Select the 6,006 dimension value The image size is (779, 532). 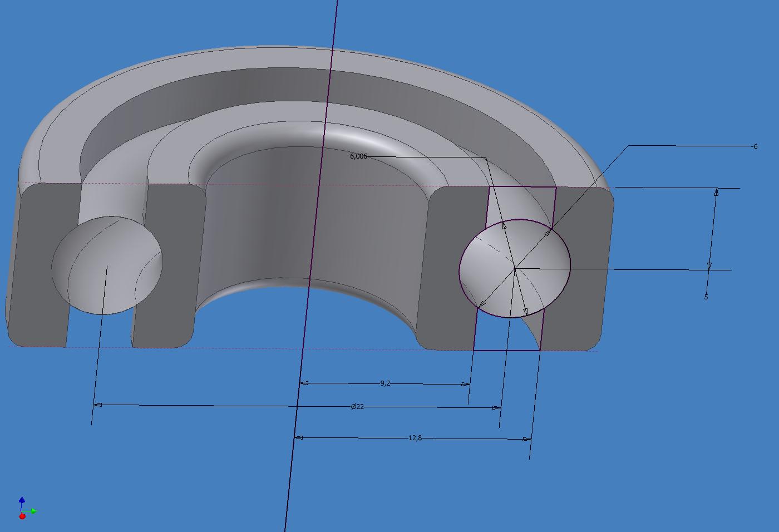tap(358, 156)
